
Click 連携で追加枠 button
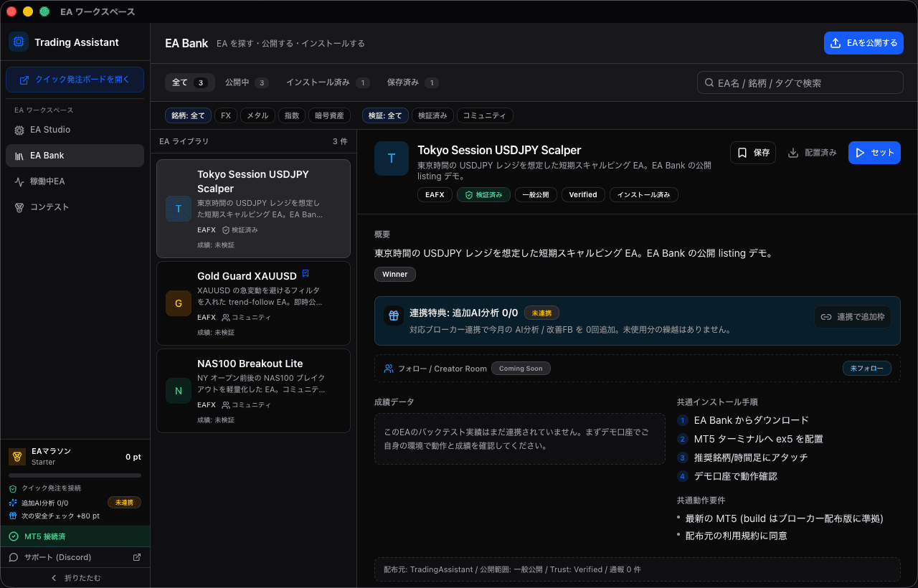pyautogui.click(x=853, y=317)
